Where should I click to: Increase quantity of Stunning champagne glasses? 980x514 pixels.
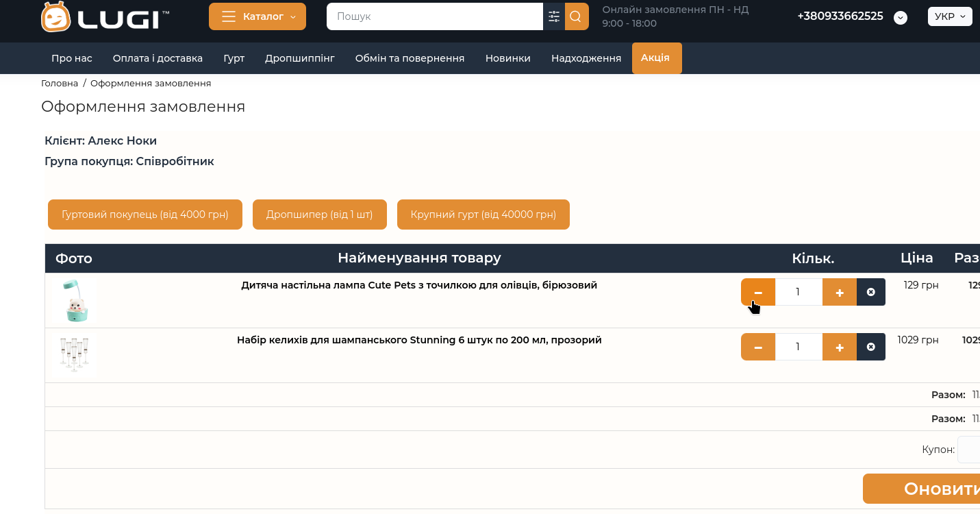(840, 347)
